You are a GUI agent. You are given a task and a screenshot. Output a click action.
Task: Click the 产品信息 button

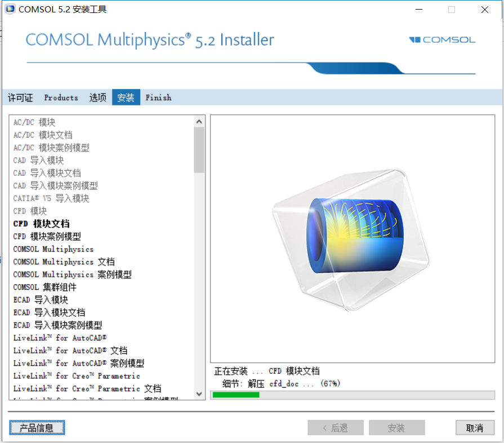[37, 428]
